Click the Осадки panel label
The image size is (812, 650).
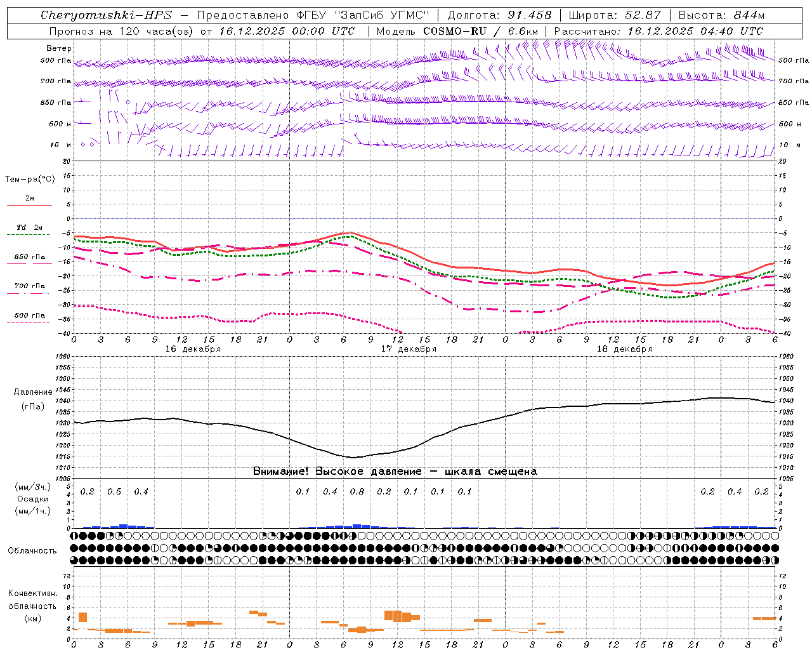click(x=33, y=499)
